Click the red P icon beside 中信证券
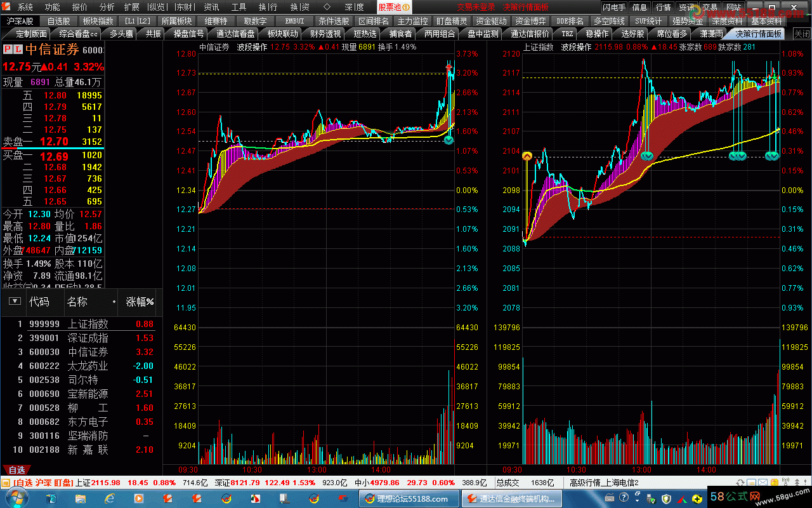This screenshot has width=812, height=508. coord(7,50)
